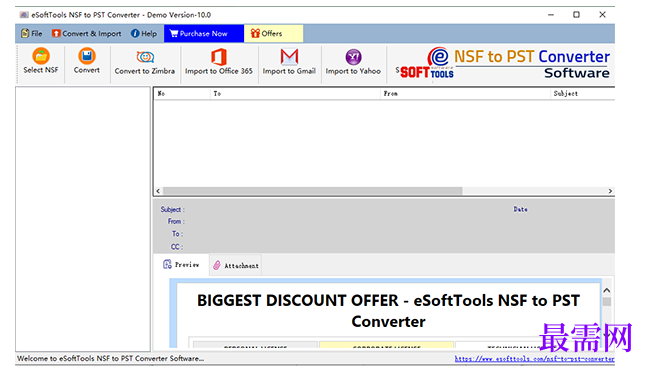Click the Purchase Now button
Image resolution: width=651 pixels, height=369 pixels.
[203, 34]
